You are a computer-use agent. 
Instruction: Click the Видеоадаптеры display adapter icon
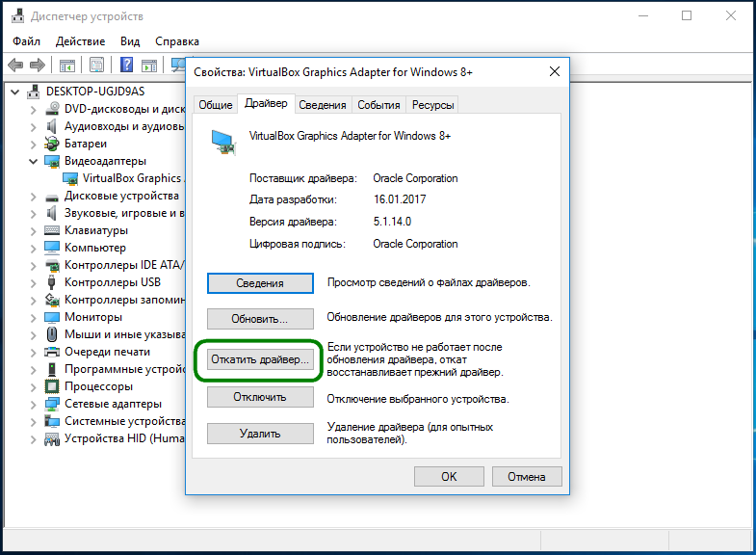coord(52,161)
